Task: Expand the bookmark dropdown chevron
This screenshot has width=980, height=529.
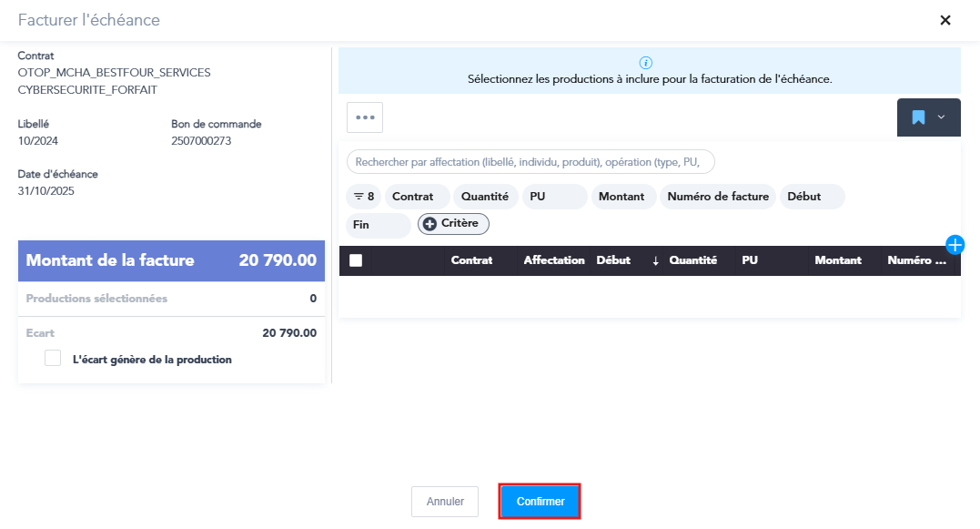Action: click(941, 117)
